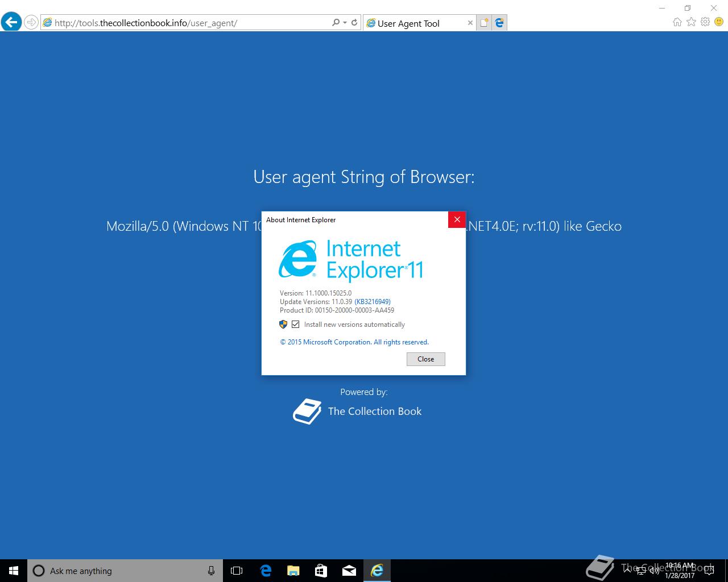The image size is (728, 582).
Task: Open the Tools gear icon
Action: coord(705,22)
